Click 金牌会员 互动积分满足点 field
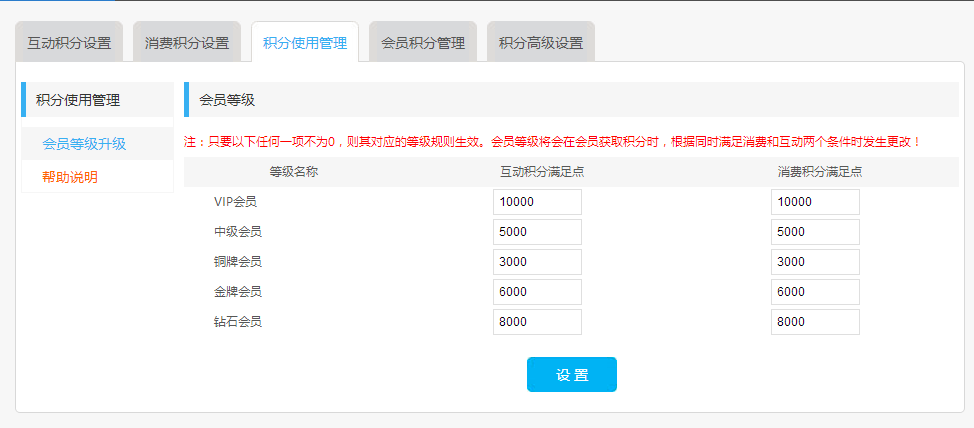This screenshot has width=974, height=428. pos(537,292)
